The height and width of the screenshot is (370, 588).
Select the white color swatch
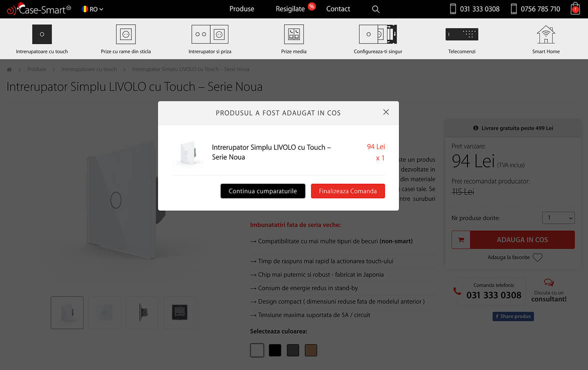pyautogui.click(x=257, y=351)
